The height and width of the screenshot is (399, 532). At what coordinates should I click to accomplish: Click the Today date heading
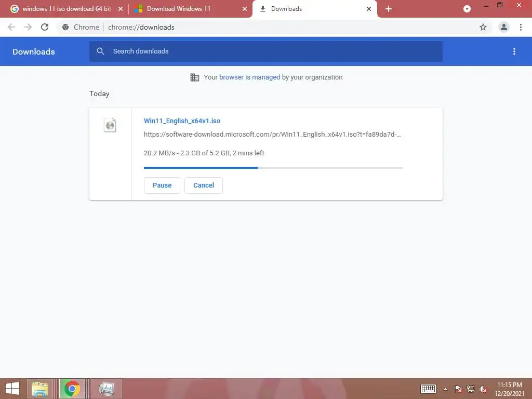tap(99, 94)
